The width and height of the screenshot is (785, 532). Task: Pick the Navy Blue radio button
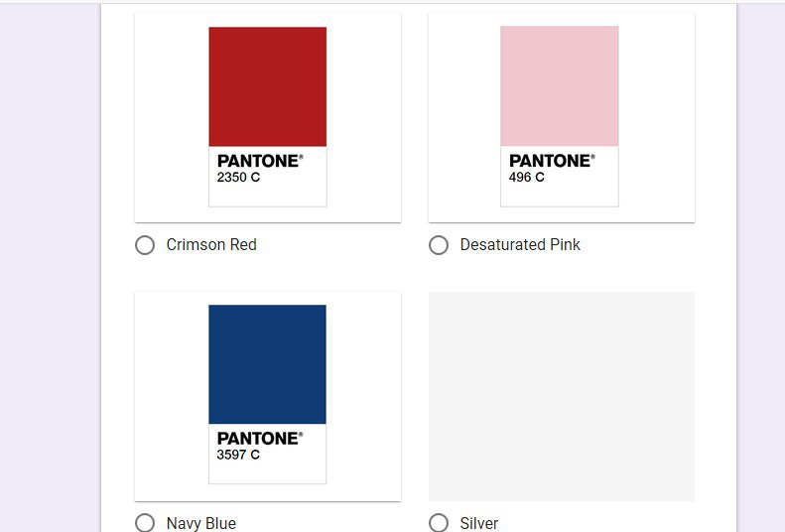[145, 522]
